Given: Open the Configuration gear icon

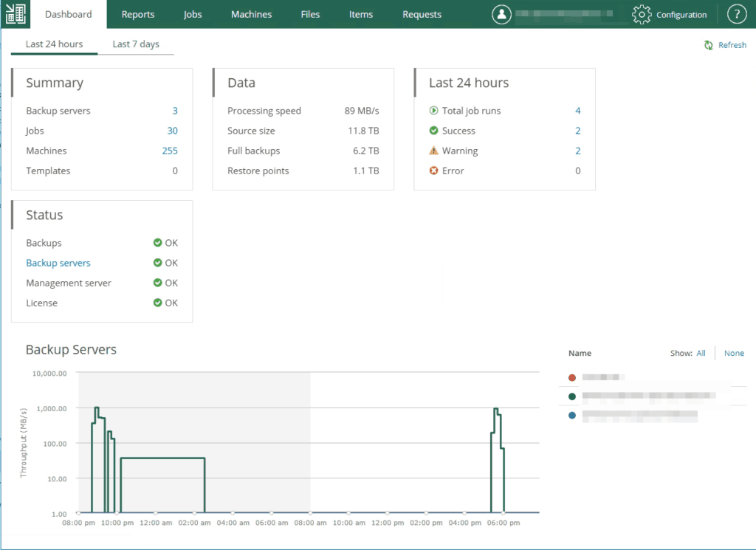Looking at the screenshot, I should tap(642, 13).
